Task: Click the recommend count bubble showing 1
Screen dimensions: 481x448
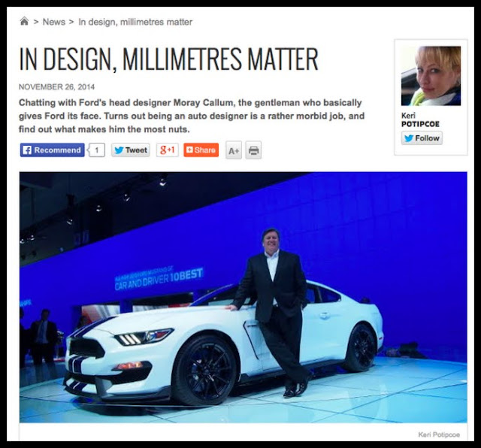Action: click(x=97, y=150)
